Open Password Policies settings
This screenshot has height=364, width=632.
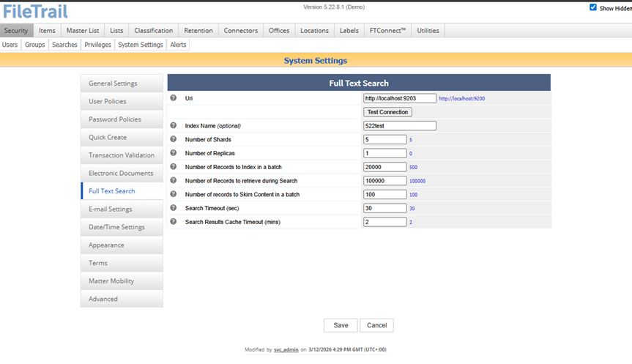coord(122,119)
